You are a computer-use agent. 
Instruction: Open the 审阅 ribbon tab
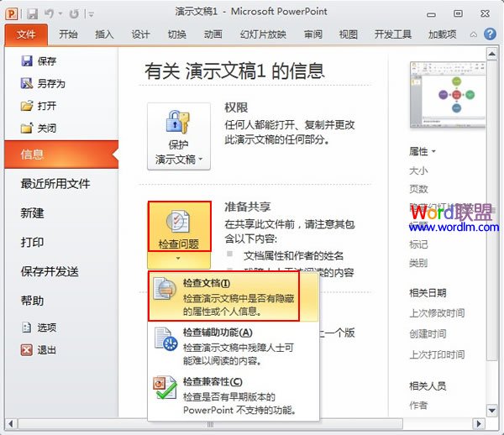tap(313, 34)
